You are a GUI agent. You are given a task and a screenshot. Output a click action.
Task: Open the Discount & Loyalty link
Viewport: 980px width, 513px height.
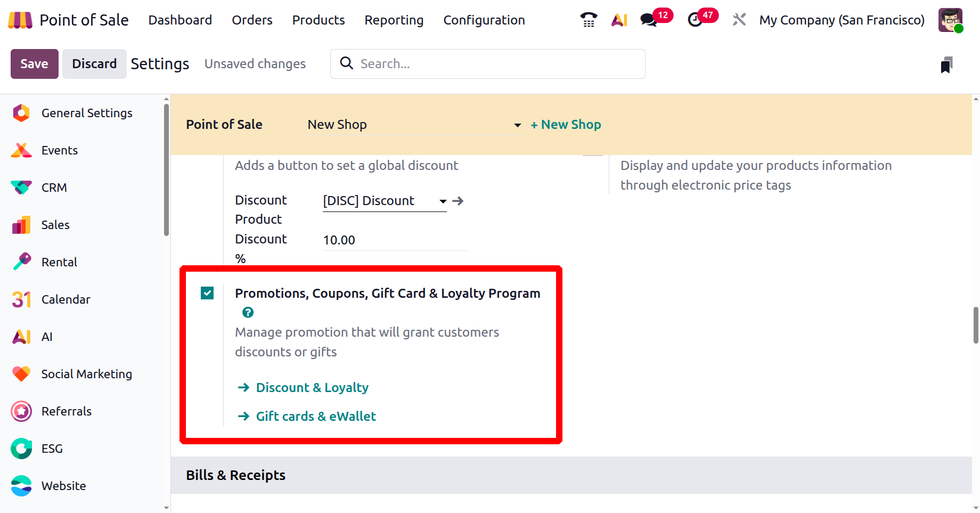coord(312,387)
